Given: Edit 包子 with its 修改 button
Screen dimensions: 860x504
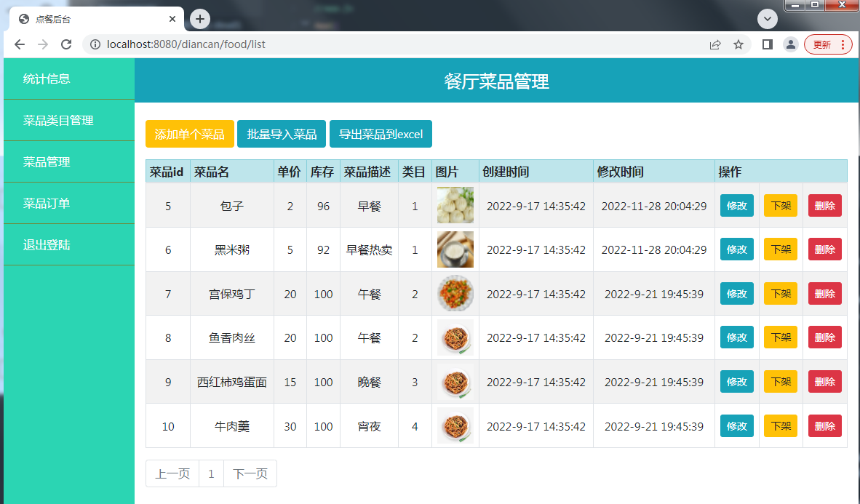Looking at the screenshot, I should [736, 206].
